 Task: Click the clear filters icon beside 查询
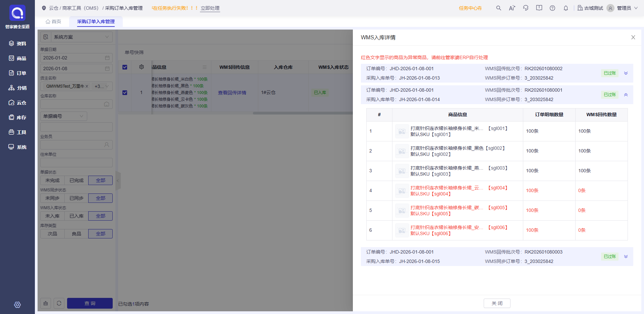tap(46, 303)
